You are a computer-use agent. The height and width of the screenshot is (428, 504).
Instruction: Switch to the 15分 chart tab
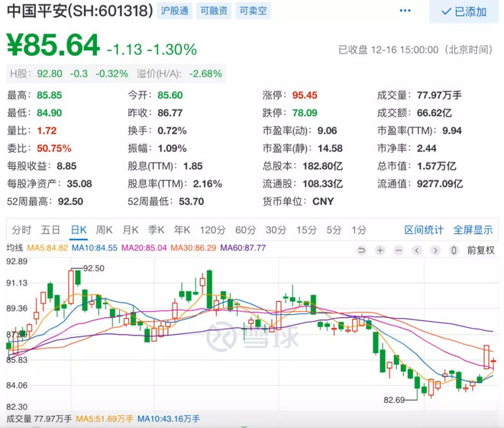[306, 230]
